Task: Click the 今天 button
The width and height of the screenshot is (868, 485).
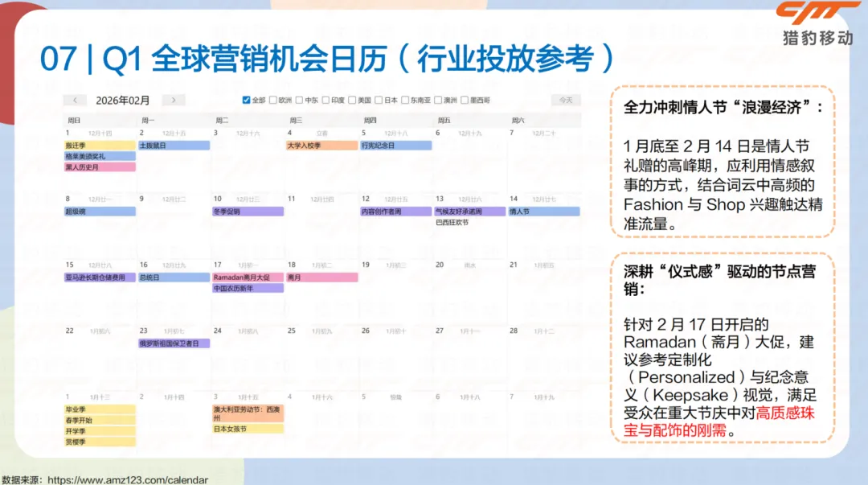Action: [566, 101]
